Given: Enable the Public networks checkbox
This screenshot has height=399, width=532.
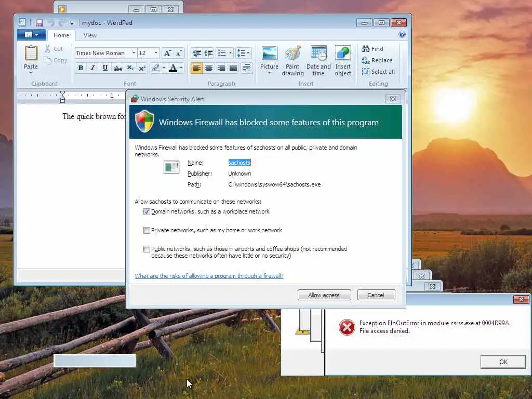Looking at the screenshot, I should click(x=147, y=249).
